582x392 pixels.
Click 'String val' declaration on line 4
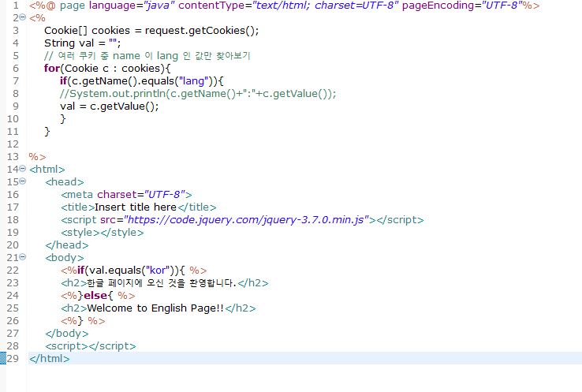(69, 43)
